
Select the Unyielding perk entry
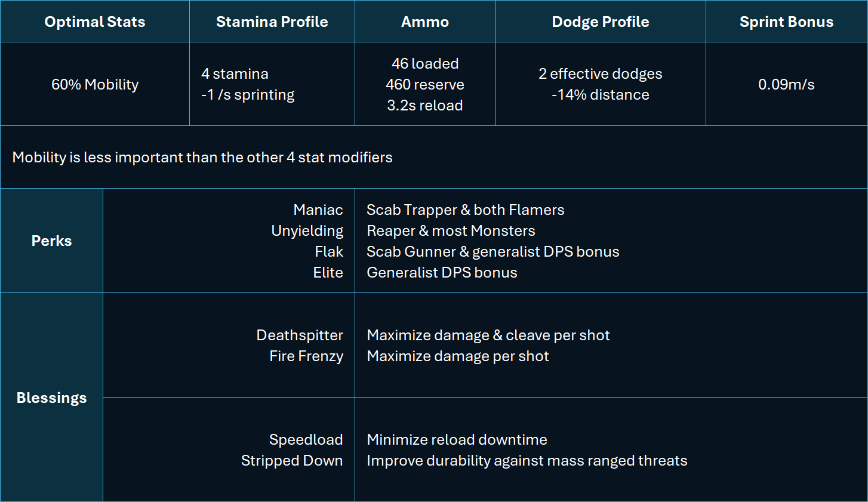(307, 231)
